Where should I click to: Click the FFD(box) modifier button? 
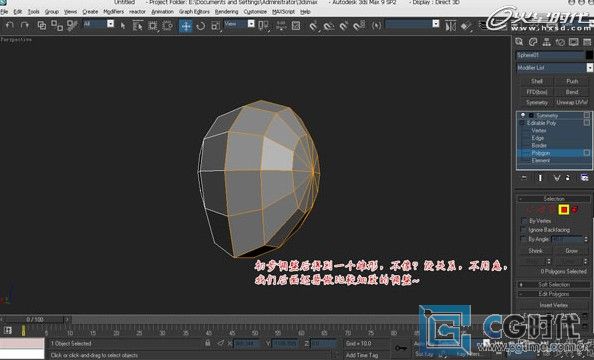click(536, 92)
